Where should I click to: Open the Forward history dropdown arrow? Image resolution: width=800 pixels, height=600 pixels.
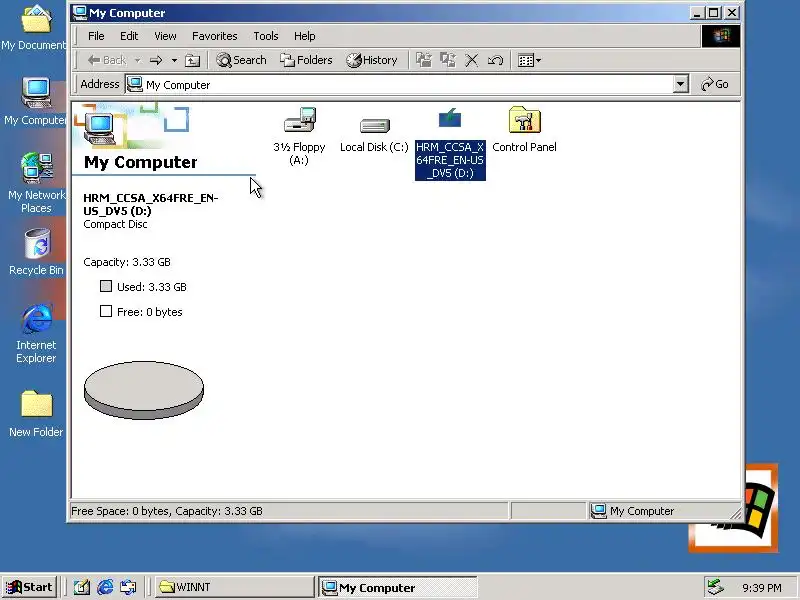click(x=174, y=60)
